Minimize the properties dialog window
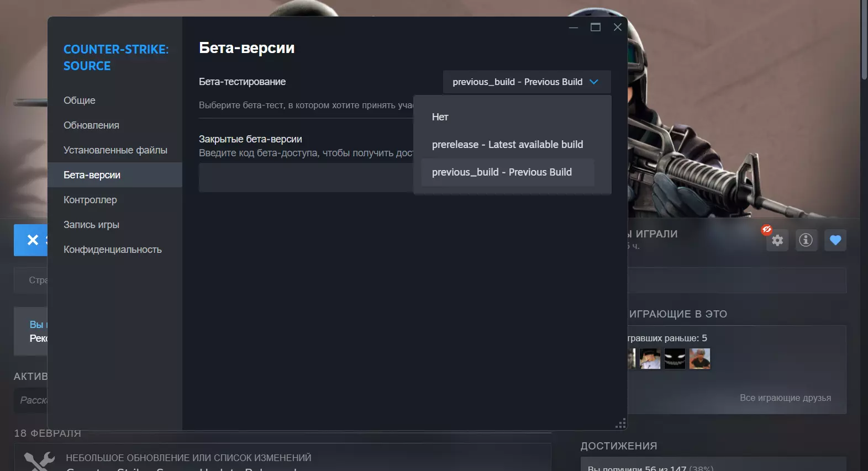Viewport: 868px width, 471px height. click(574, 27)
